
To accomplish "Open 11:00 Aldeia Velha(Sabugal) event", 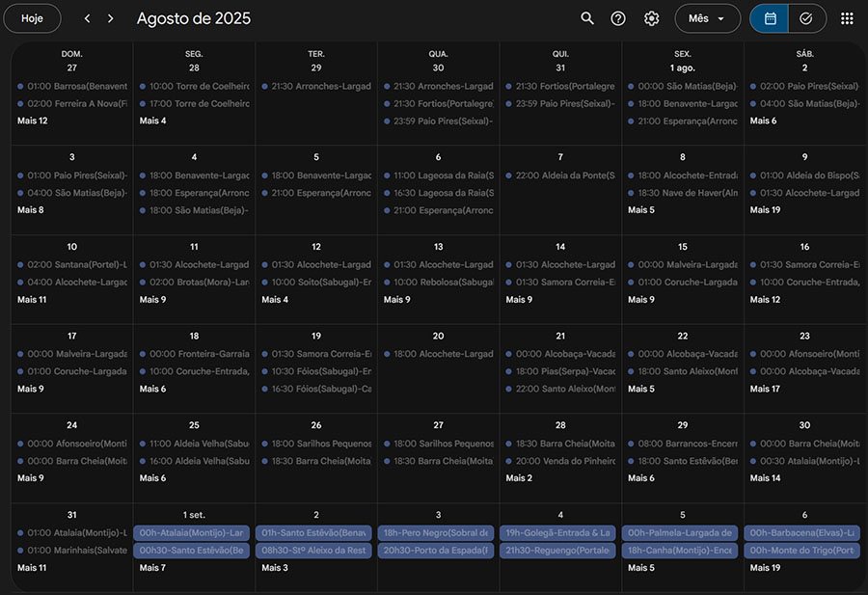I will (x=194, y=444).
